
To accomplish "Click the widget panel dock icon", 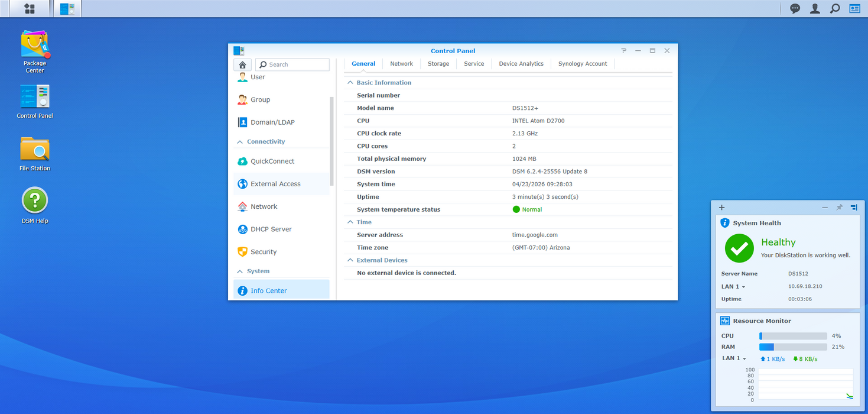I will click(x=854, y=207).
